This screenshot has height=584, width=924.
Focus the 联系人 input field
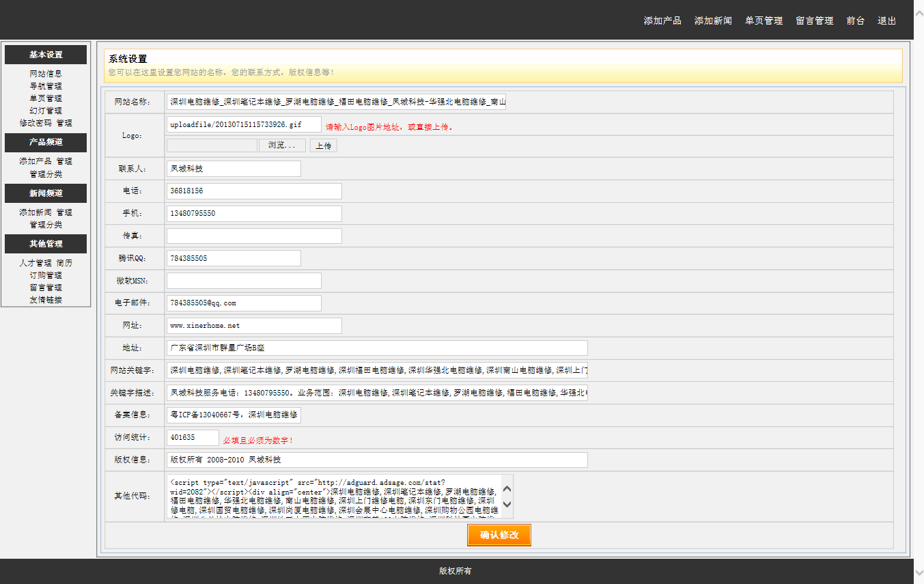point(234,169)
